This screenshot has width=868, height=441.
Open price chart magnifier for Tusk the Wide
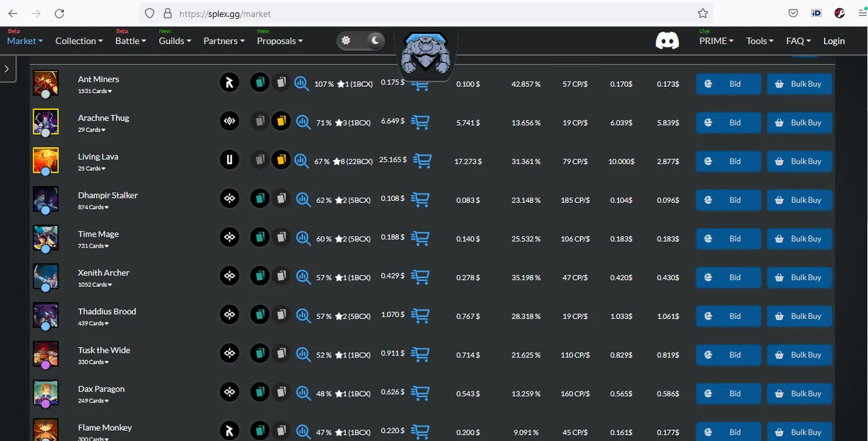[302, 354]
